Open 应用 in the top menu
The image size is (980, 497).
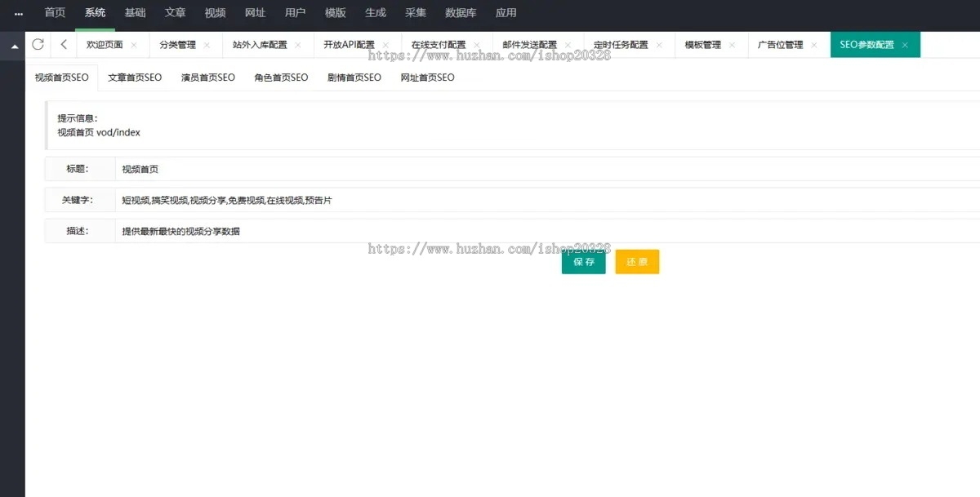[x=506, y=13]
